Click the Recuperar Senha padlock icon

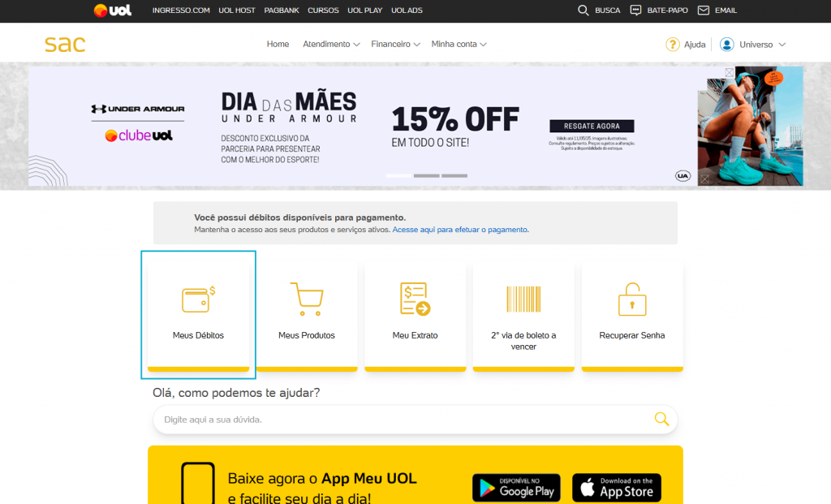click(x=632, y=299)
